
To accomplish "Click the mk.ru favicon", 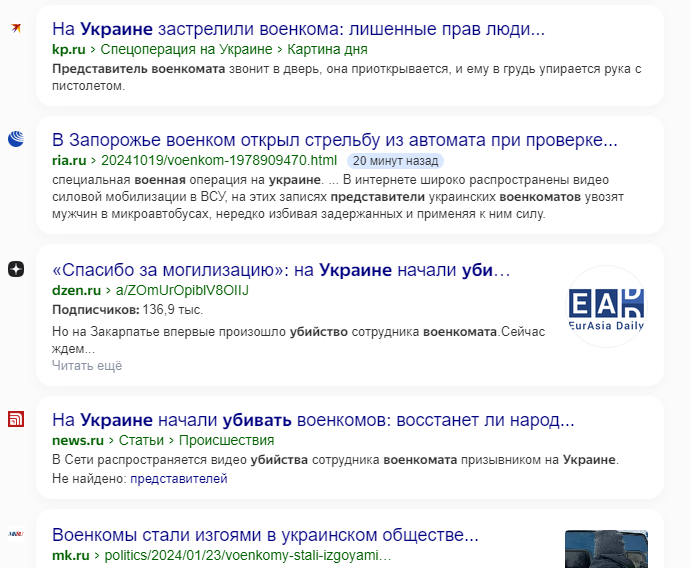I will (x=16, y=534).
